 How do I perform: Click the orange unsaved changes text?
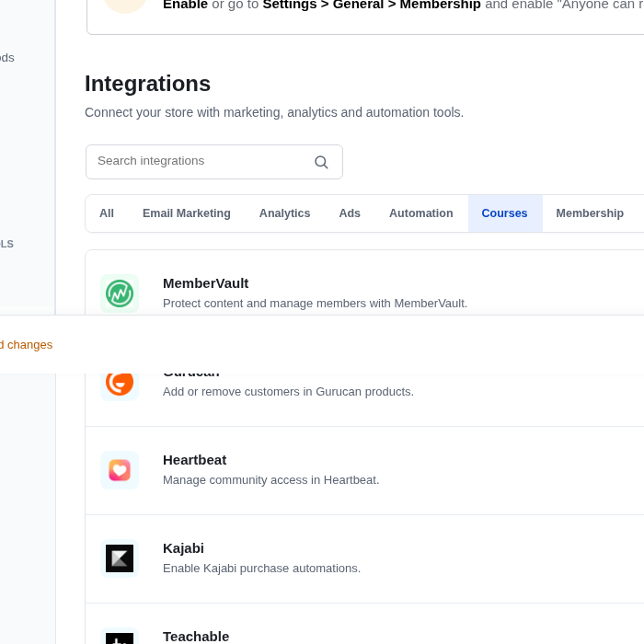tap(27, 345)
